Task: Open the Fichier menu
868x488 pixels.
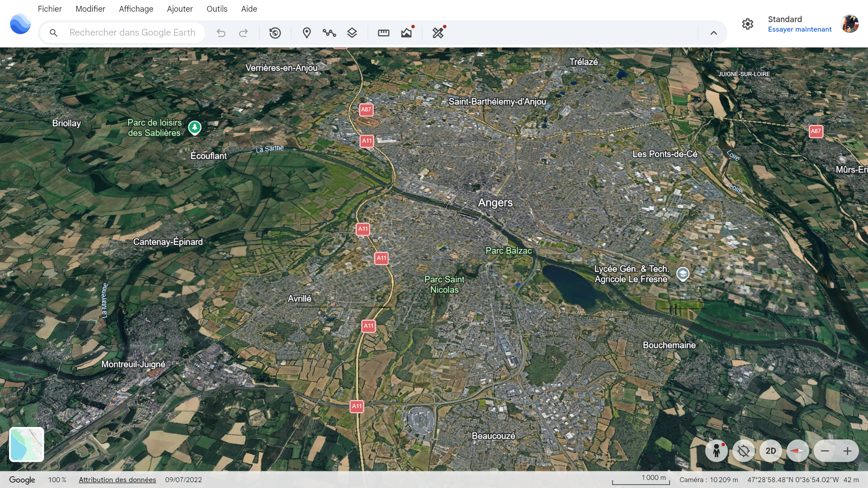Action: tap(50, 9)
